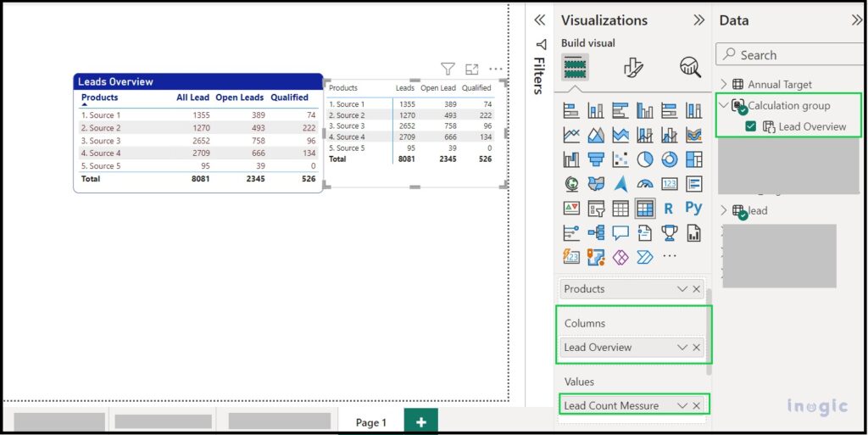Collapse the Data pane
This screenshot has height=435, width=868.
tap(857, 20)
